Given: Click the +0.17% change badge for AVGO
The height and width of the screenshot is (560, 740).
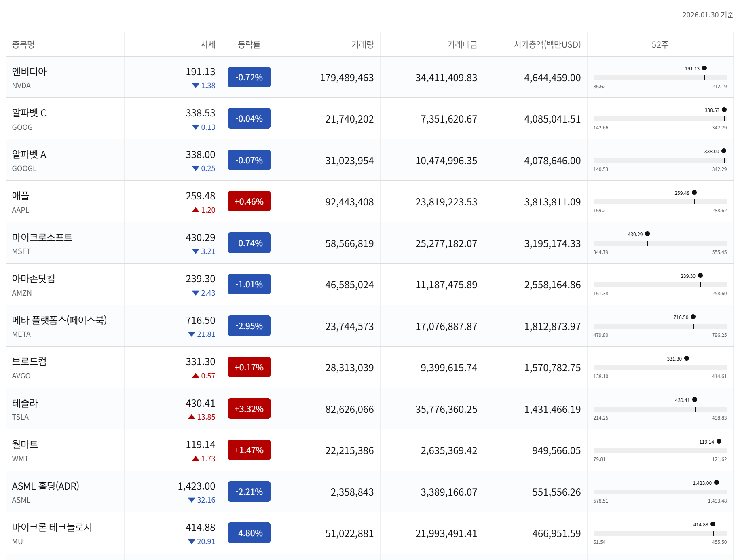Looking at the screenshot, I should pyautogui.click(x=249, y=367).
